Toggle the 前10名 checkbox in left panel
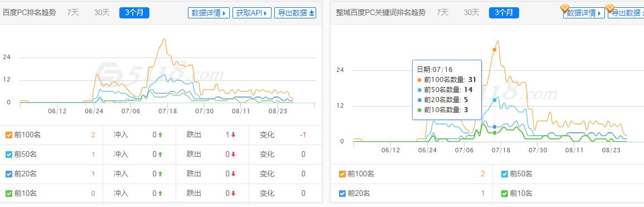The image size is (644, 207). 8,194
